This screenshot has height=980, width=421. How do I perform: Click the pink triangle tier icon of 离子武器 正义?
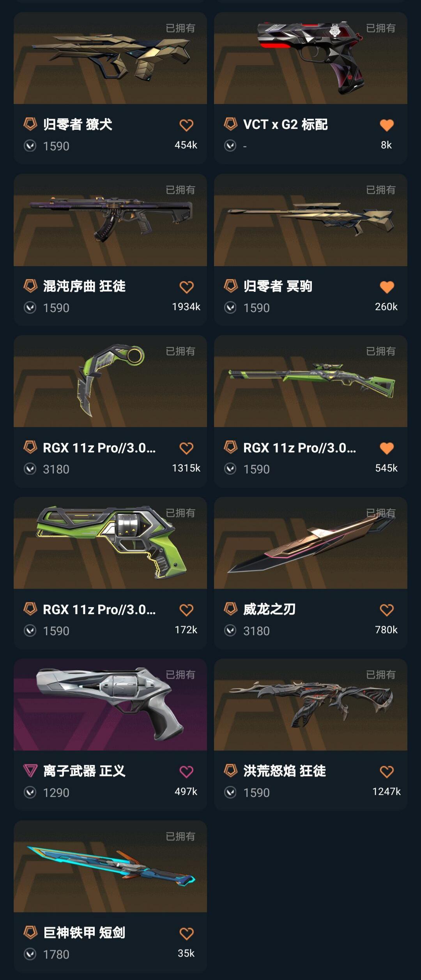pos(30,770)
